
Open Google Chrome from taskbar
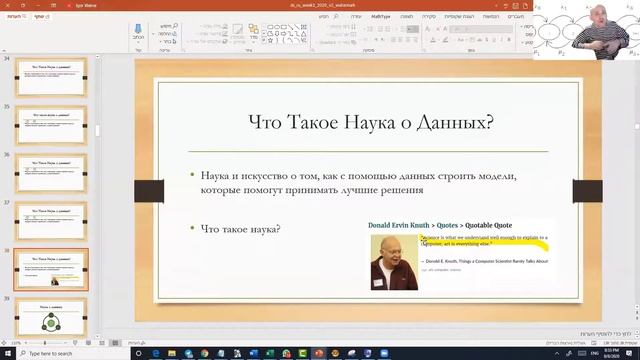point(204,353)
